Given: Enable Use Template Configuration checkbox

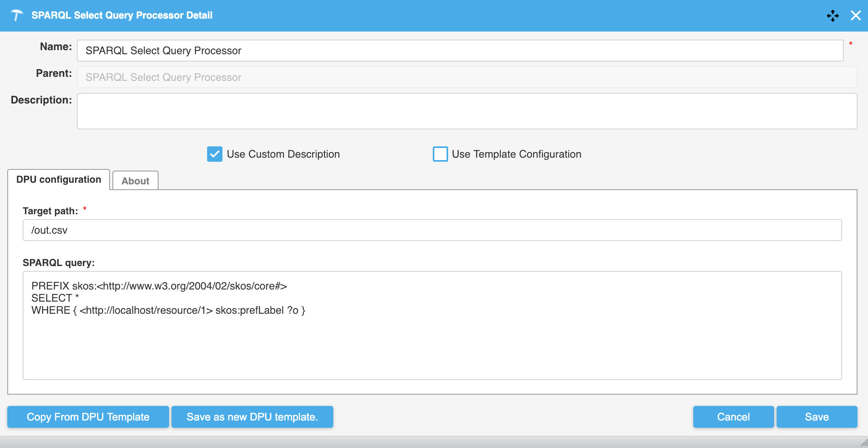Looking at the screenshot, I should pos(440,154).
